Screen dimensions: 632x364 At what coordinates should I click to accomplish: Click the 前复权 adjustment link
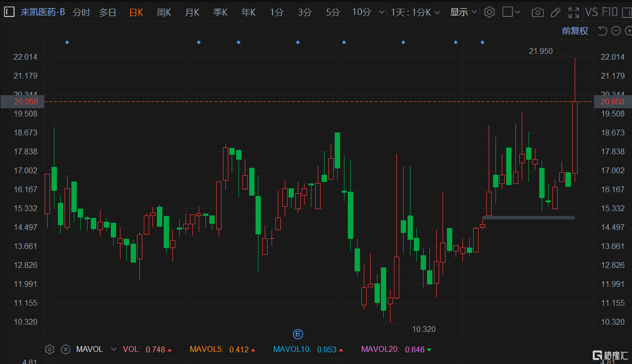(575, 31)
